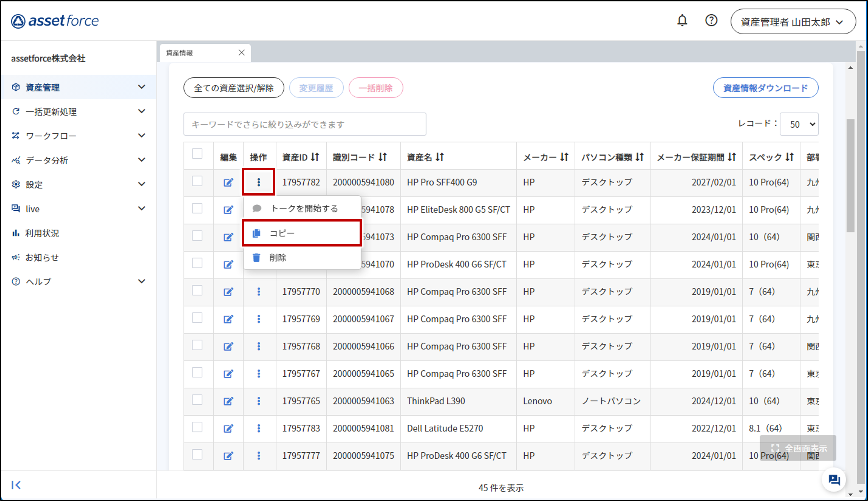This screenshot has width=868, height=501.
Task: Sort by パソコン種類 column
Action: point(639,157)
